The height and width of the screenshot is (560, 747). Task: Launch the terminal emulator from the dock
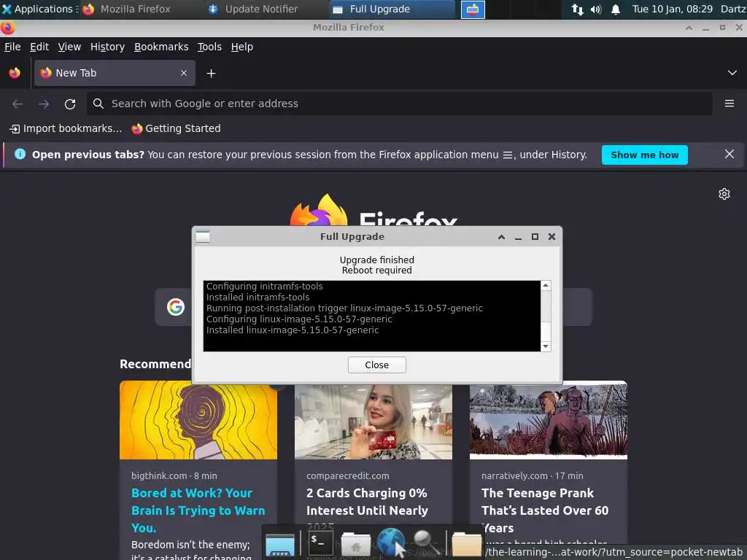coord(321,542)
